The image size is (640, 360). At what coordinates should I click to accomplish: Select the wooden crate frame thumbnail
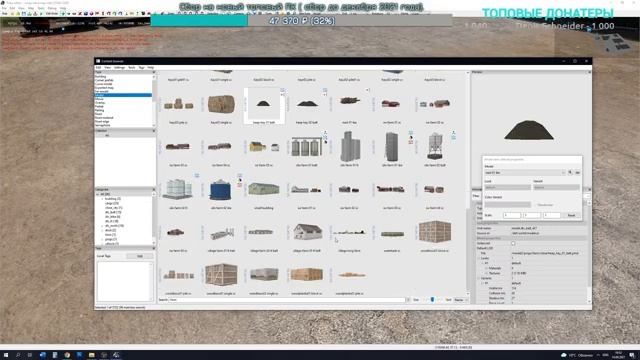pyautogui.click(x=221, y=274)
